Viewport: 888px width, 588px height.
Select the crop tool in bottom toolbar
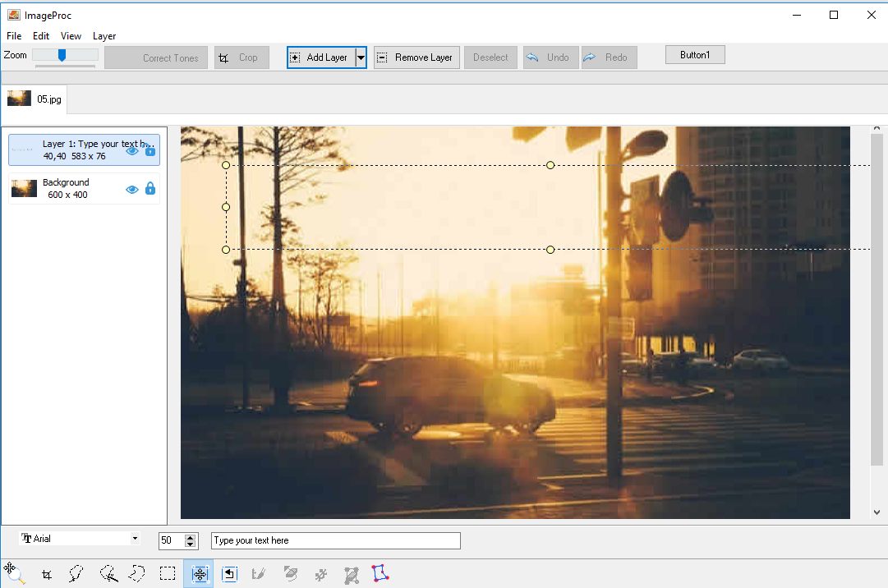tap(47, 574)
